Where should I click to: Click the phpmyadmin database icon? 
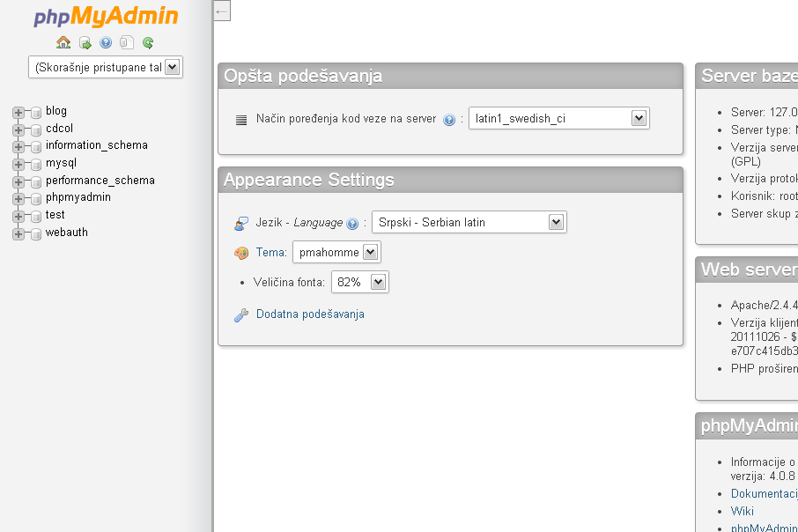[x=36, y=198]
